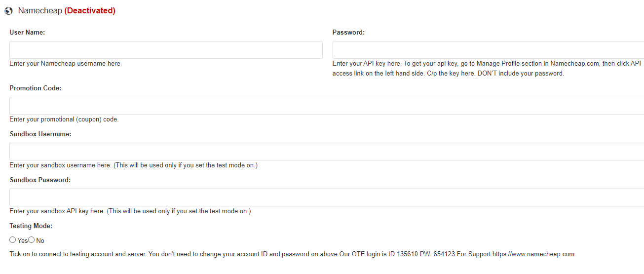
Task: Focus the User Name input field
Action: coord(166,50)
